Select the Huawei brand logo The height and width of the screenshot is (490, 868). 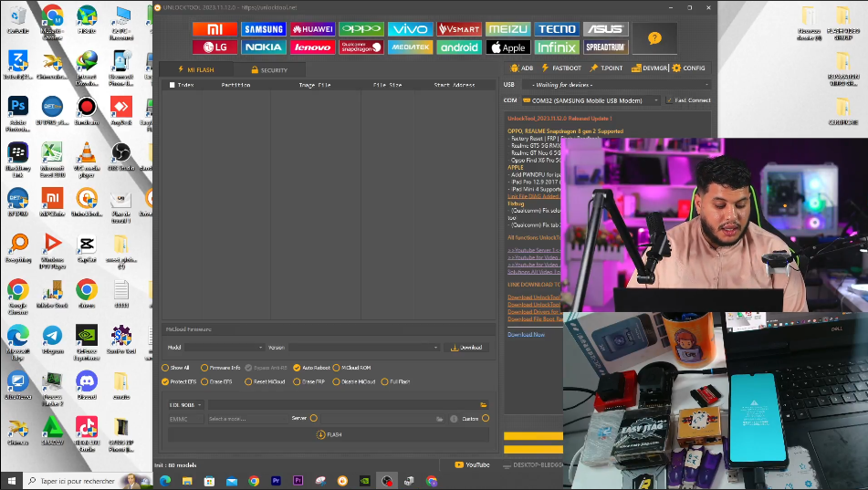pyautogui.click(x=313, y=29)
